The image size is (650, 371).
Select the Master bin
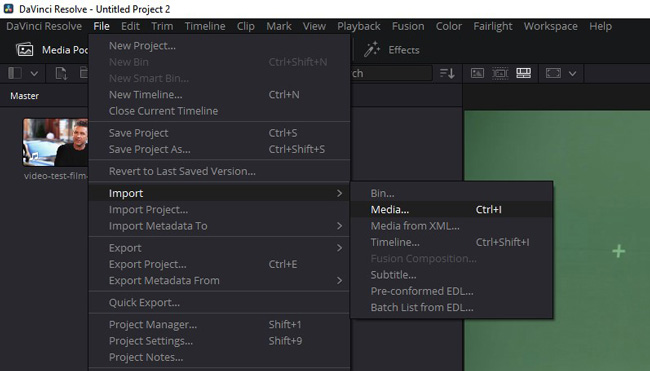pos(24,96)
